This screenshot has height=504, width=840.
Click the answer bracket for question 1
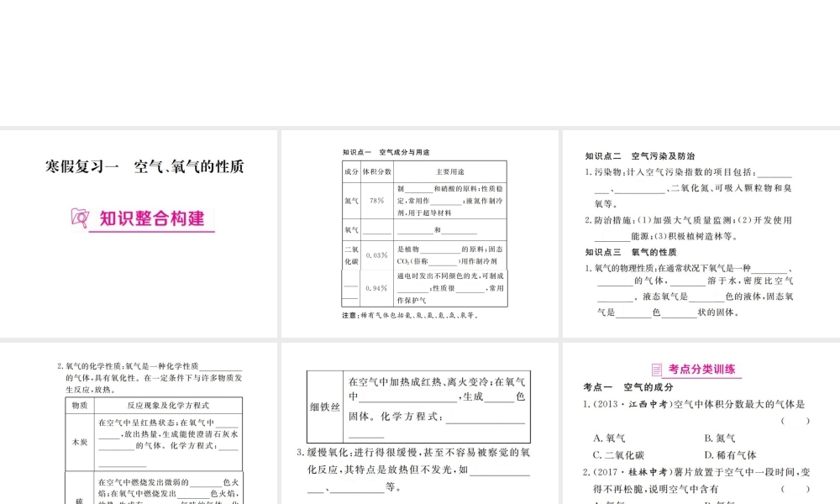[x=795, y=421]
